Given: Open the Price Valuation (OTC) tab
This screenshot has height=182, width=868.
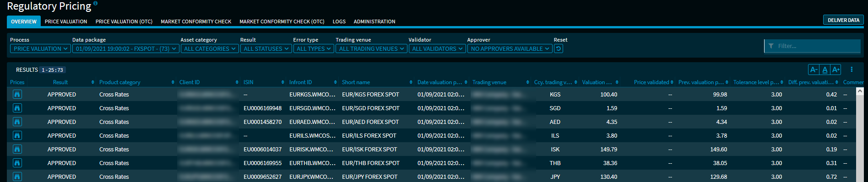Looking at the screenshot, I should coord(124,21).
